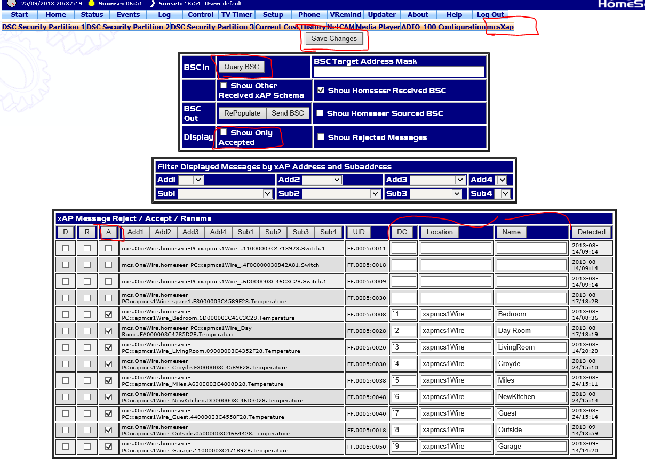
Task: Click the Detected column header button
Action: pos(590,232)
